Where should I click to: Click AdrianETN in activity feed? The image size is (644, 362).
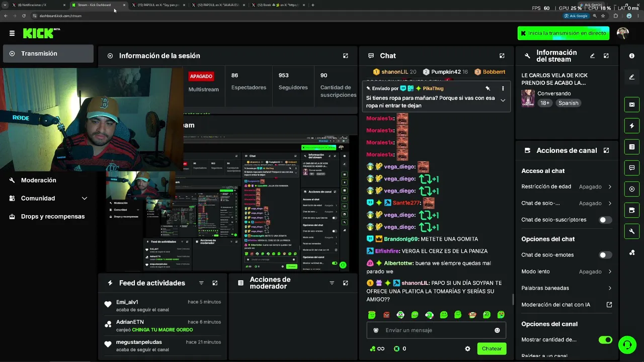130,322
